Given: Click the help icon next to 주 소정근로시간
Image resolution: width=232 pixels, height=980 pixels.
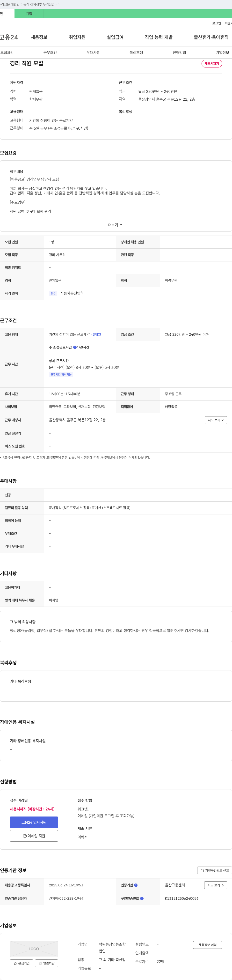Looking at the screenshot, I should tap(75, 347).
